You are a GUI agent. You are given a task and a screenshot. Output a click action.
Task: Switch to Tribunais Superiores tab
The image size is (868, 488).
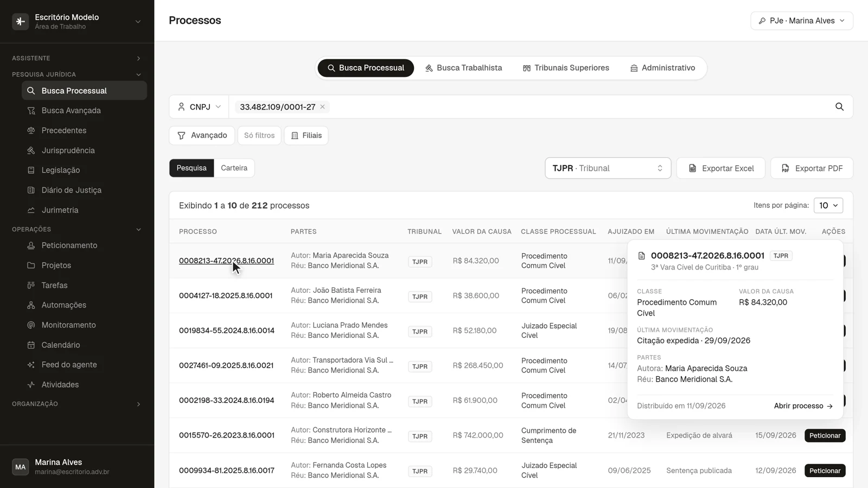click(x=566, y=68)
